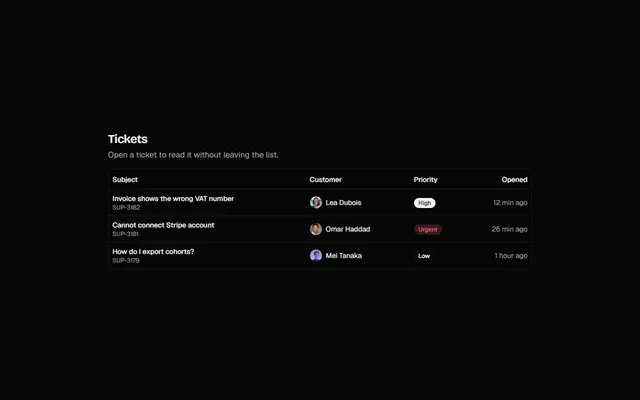Select the Urgent priority badge
Screen dimensions: 640x400
pyautogui.click(x=428, y=229)
